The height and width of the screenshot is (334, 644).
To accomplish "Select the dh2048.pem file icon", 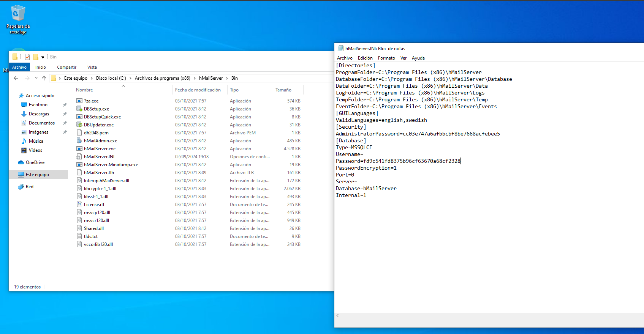I will [79, 133].
